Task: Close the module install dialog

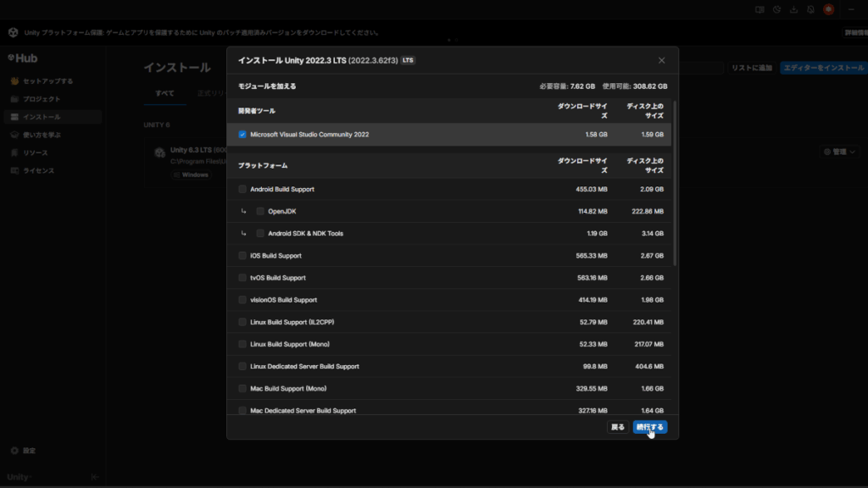Action: coord(662,60)
